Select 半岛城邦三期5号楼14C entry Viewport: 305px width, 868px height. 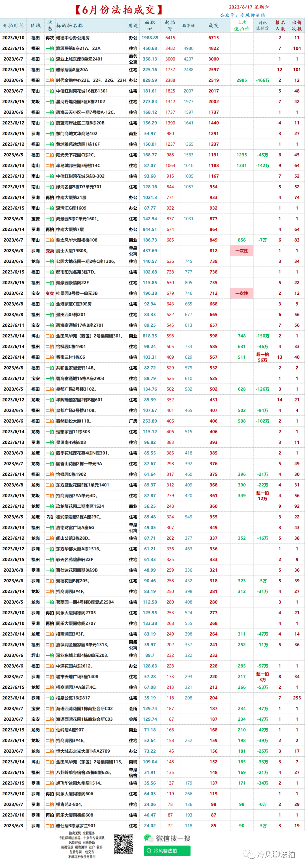(78, 165)
